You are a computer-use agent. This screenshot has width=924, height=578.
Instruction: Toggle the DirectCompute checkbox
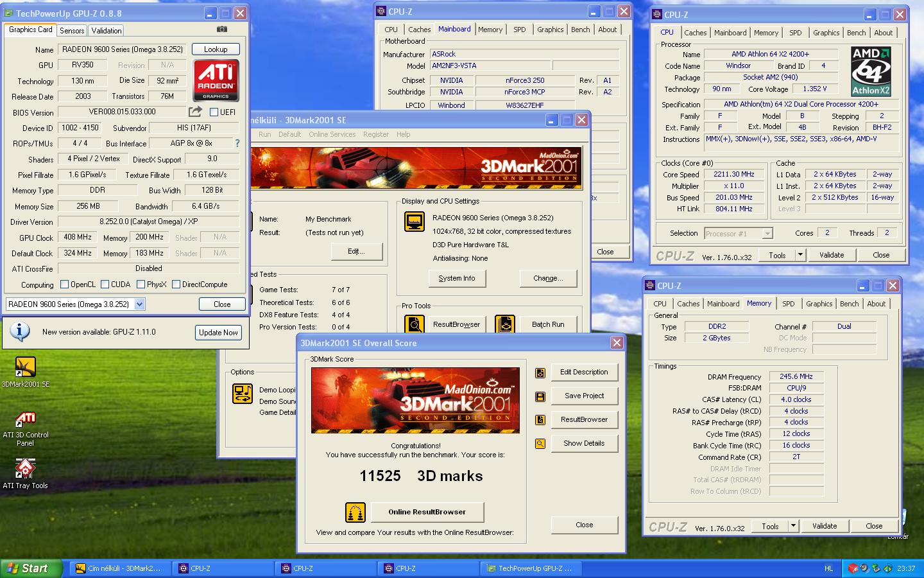tap(176, 285)
